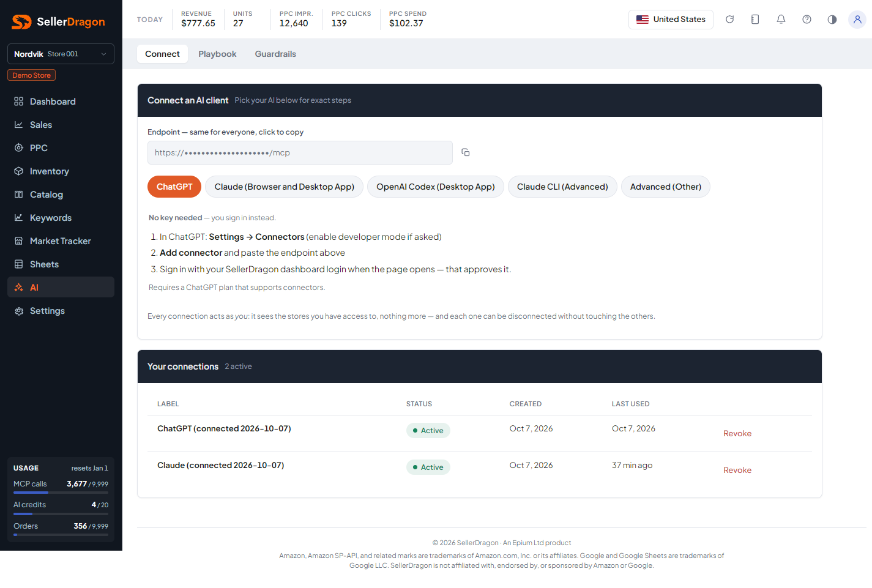The height and width of the screenshot is (588, 872).
Task: Open the Catalog section
Action: point(61,195)
